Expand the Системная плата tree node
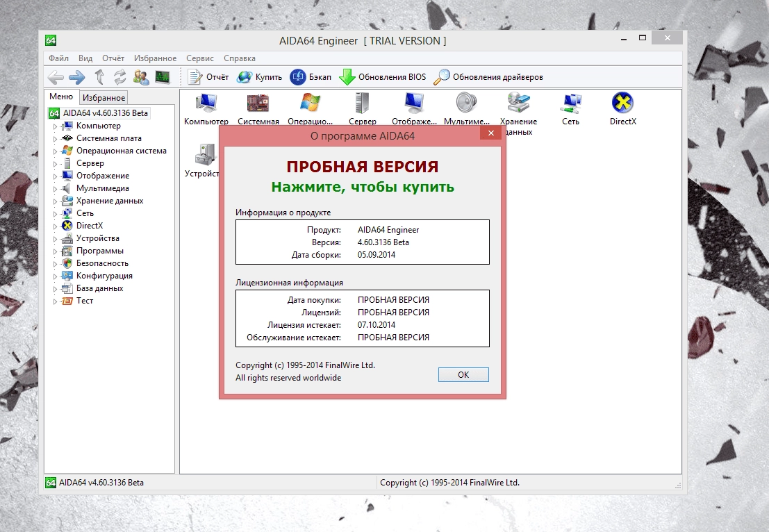The width and height of the screenshot is (769, 532). coord(55,139)
